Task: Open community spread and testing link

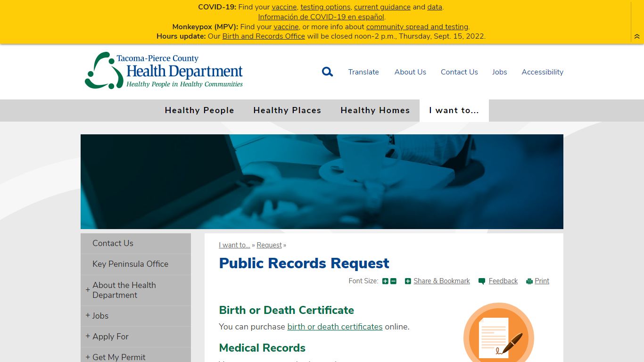Action: click(x=417, y=27)
